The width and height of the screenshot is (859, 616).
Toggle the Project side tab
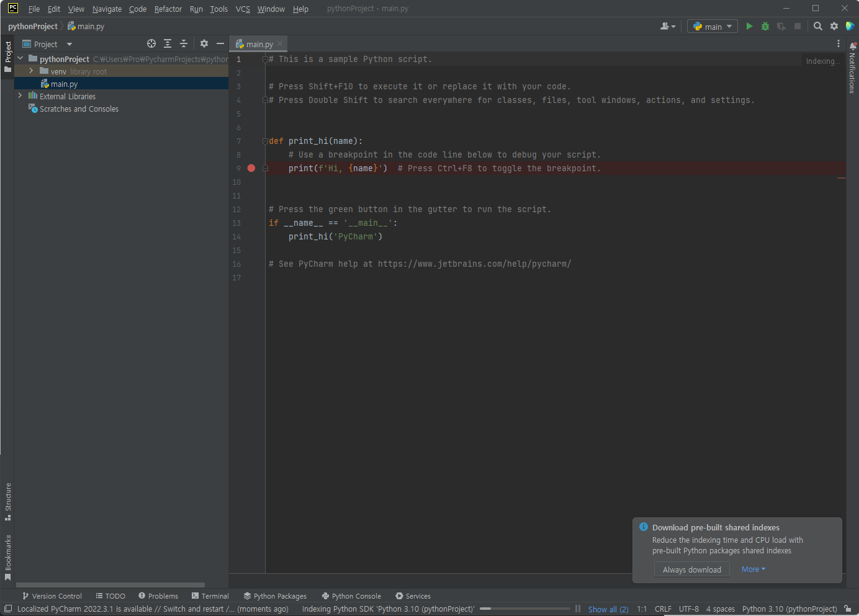click(x=7, y=56)
